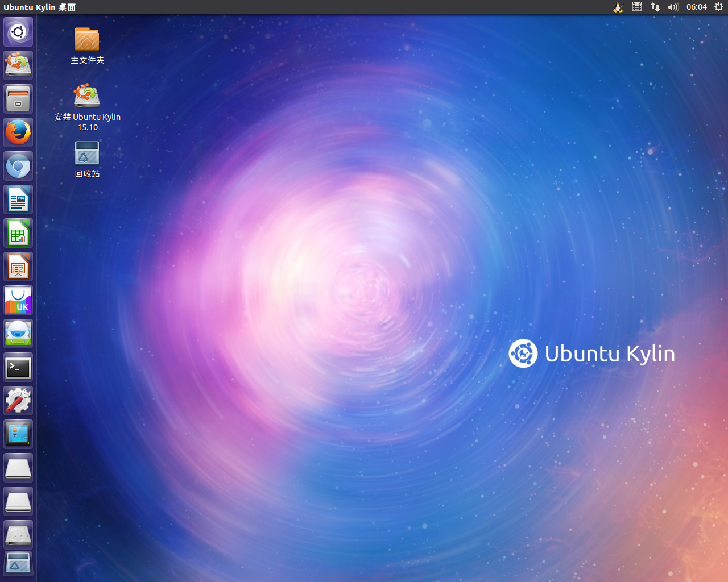728x582 pixels.
Task: Open System Settings wrench icon
Action: click(x=18, y=401)
